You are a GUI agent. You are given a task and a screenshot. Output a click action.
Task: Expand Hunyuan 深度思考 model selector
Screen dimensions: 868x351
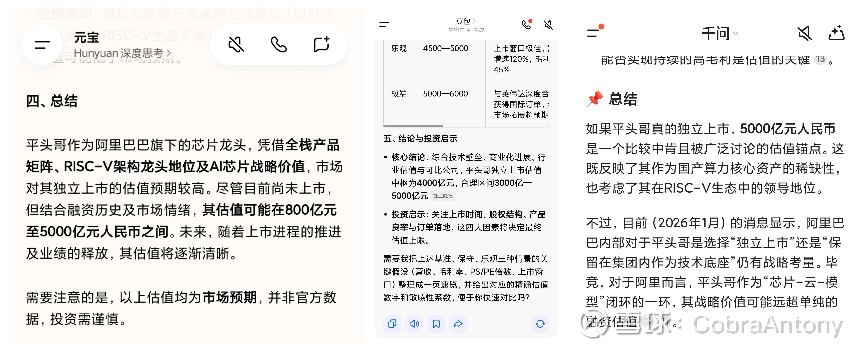[123, 53]
